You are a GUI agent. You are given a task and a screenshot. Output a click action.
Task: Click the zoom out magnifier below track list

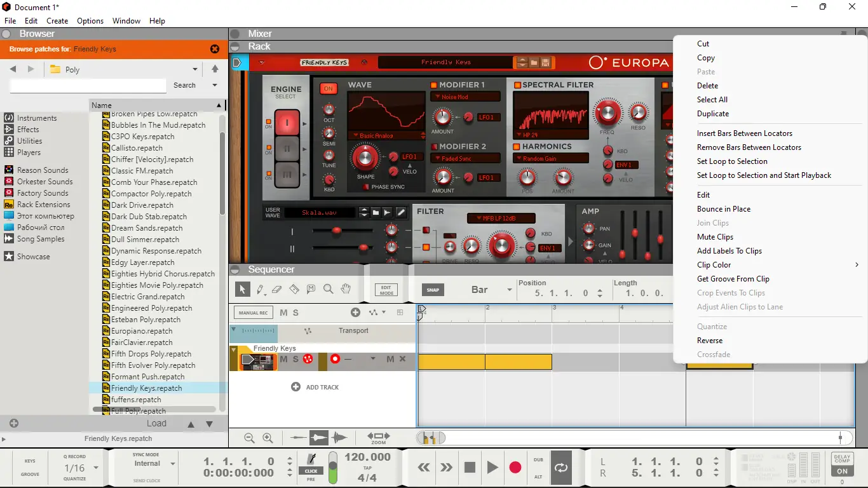tap(249, 438)
